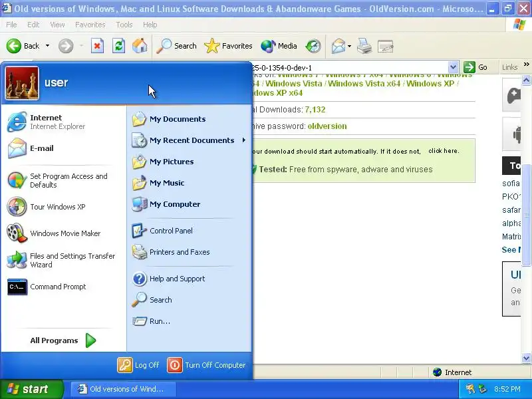This screenshot has width=532, height=399.
Task: Click the vertical scrollbar thumb
Action: 526,215
